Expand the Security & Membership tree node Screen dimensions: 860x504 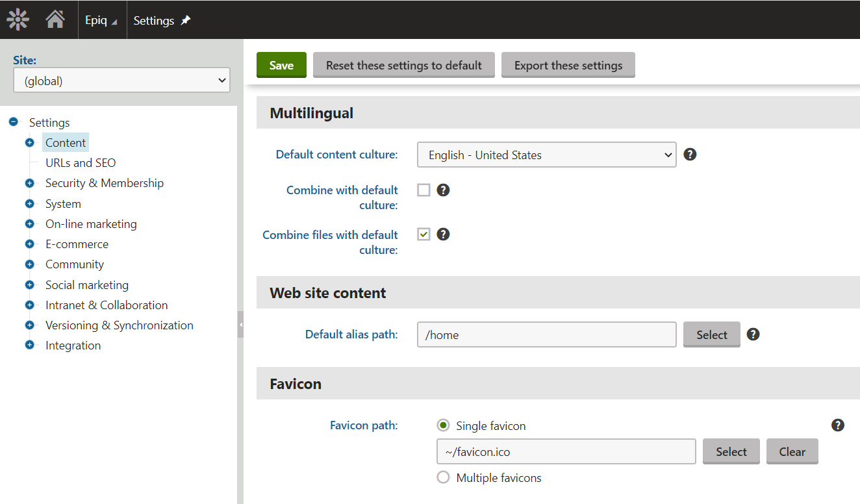click(29, 183)
